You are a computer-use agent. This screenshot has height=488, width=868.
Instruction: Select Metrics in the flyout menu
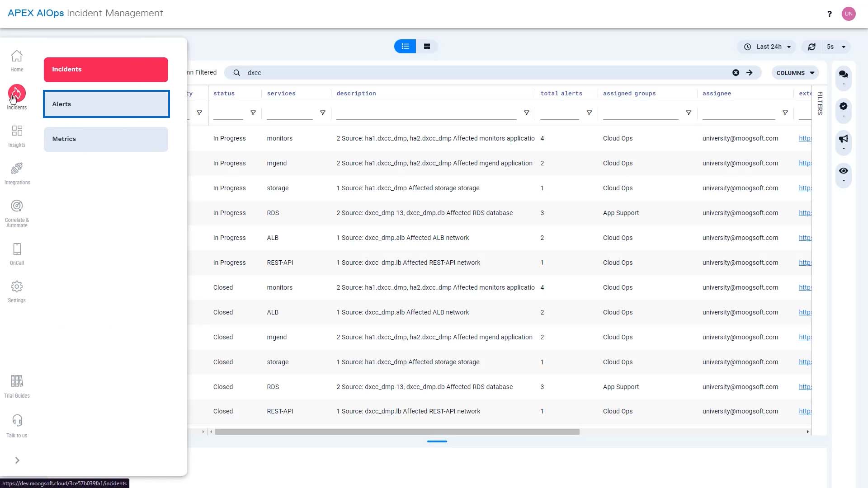(x=106, y=139)
